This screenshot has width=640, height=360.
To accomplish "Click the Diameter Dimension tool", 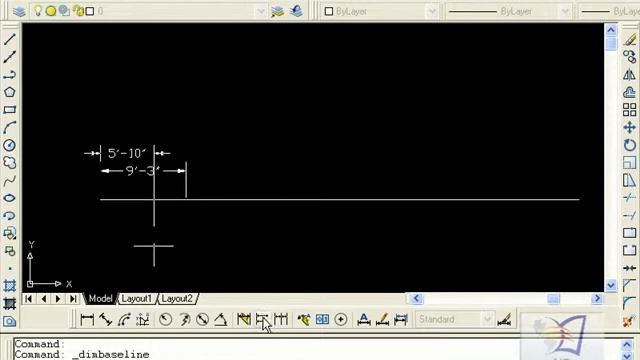I will 202,319.
